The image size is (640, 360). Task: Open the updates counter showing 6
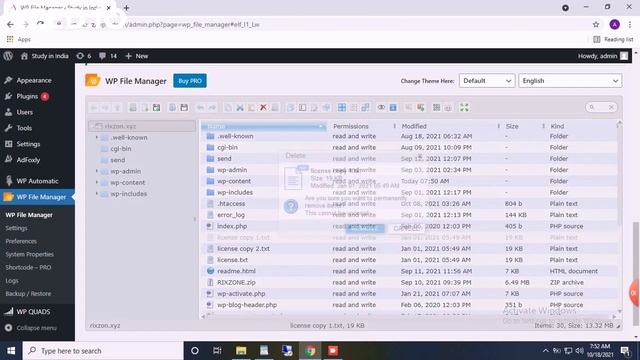(x=84, y=56)
